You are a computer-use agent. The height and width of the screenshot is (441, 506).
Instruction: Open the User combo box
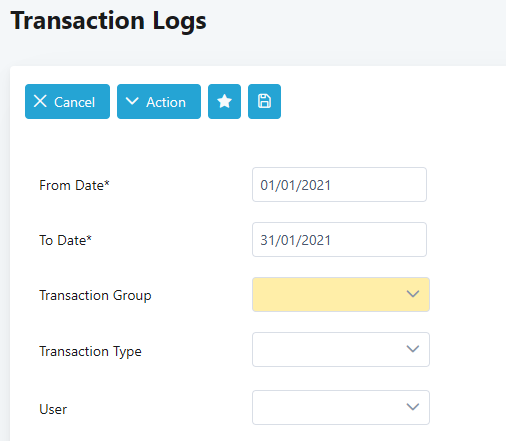coord(341,408)
